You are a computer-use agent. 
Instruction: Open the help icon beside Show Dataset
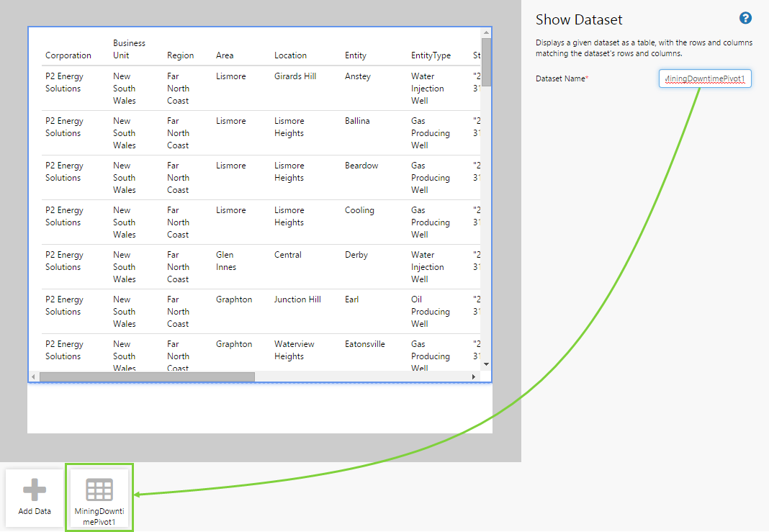[x=745, y=19]
